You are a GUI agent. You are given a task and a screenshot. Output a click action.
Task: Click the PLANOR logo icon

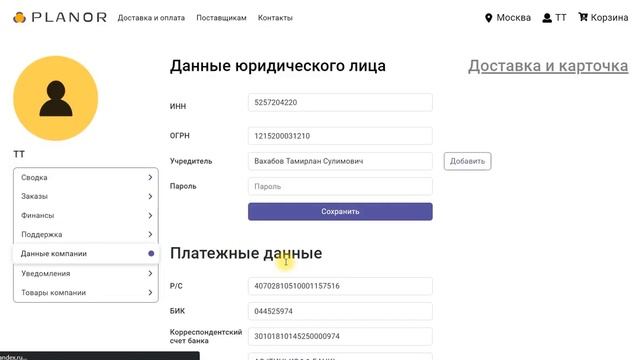[x=19, y=18]
